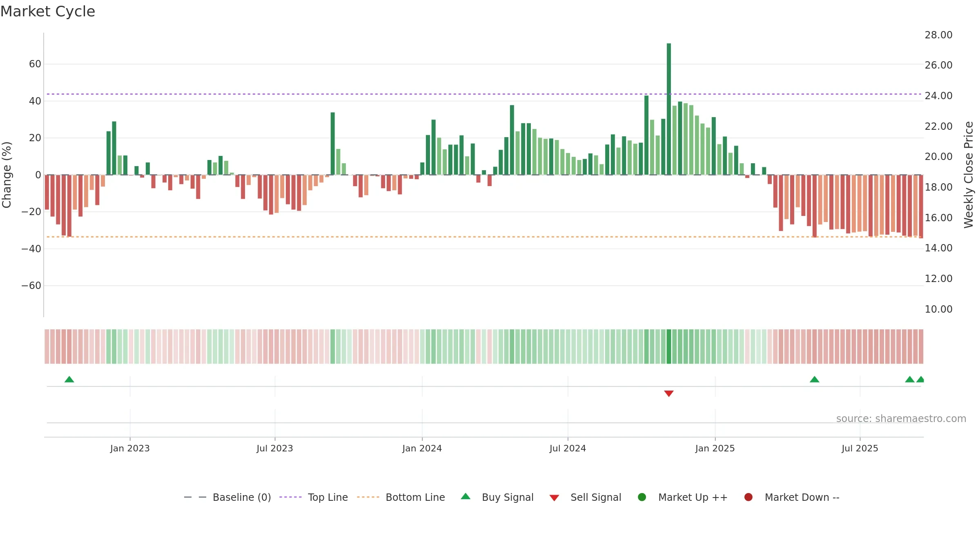Click the Jan 2023 axis label
This screenshot has width=980, height=551.
pos(130,448)
